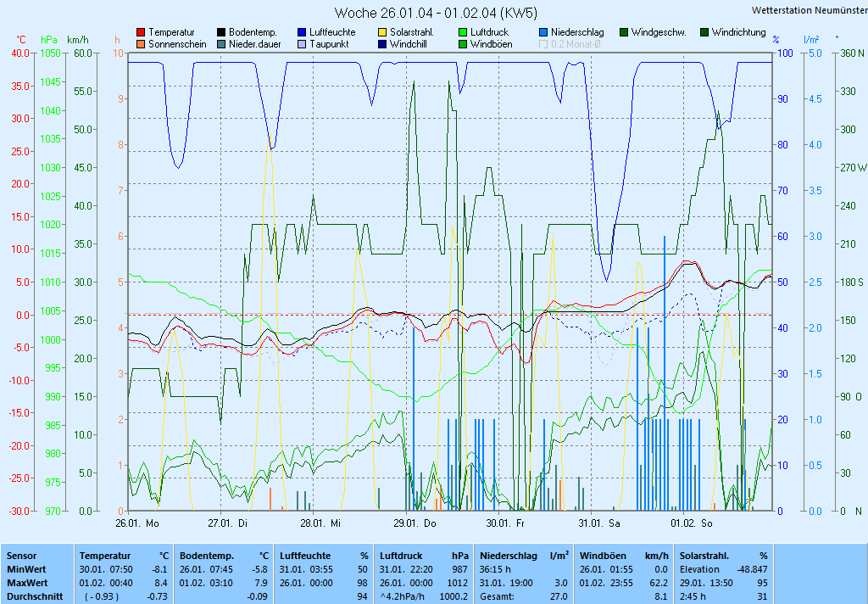Click the Solarstrahl. column header in table
The image size is (868, 604).
[x=704, y=556]
